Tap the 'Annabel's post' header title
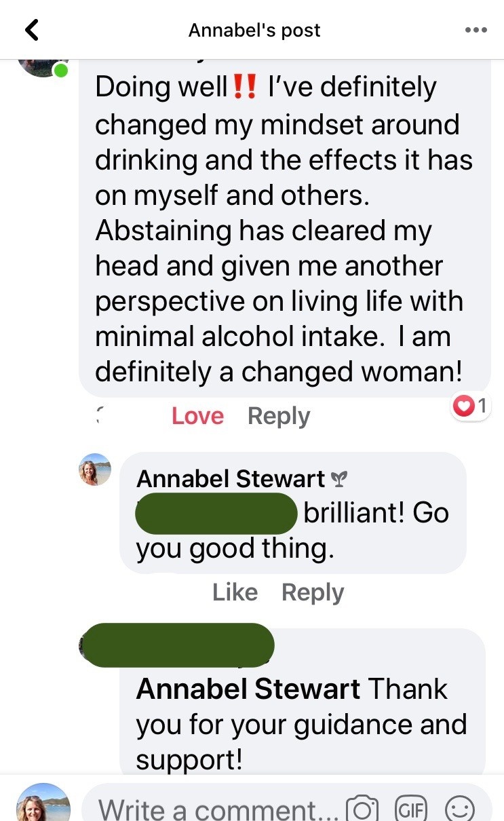The height and width of the screenshot is (821, 504). click(254, 31)
